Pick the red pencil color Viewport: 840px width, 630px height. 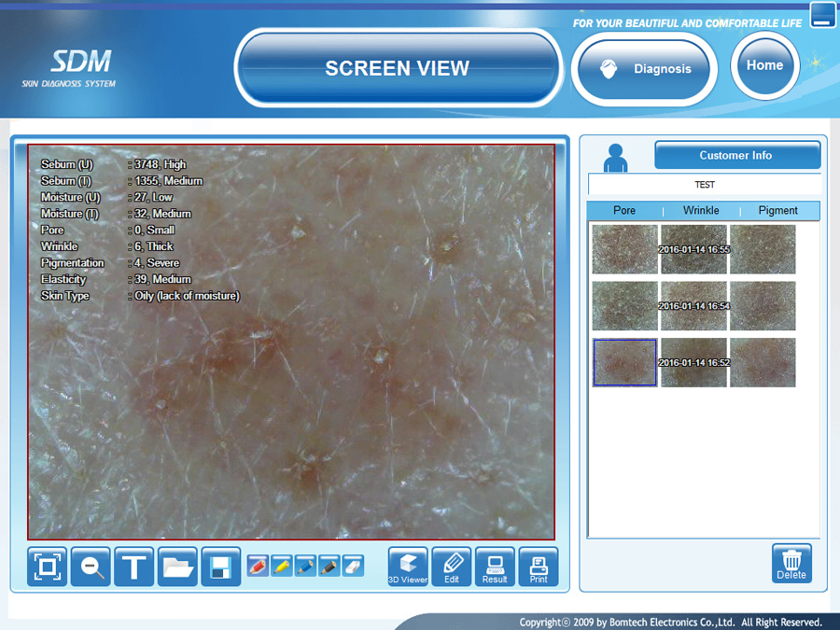(x=258, y=566)
